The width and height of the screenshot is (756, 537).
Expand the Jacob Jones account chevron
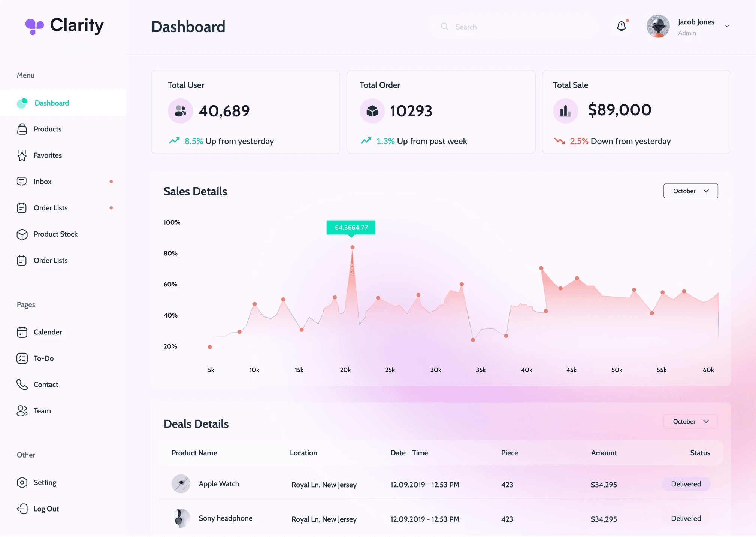tap(727, 26)
